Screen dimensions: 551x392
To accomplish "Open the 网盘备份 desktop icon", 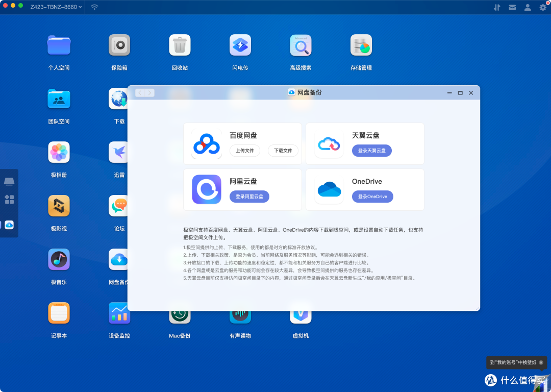I will [x=118, y=259].
